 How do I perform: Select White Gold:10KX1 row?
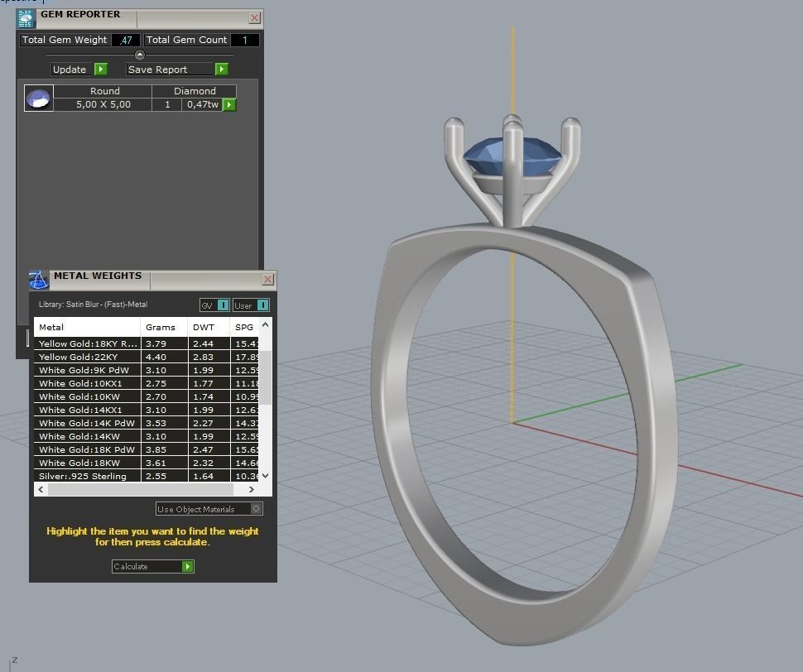coord(147,383)
